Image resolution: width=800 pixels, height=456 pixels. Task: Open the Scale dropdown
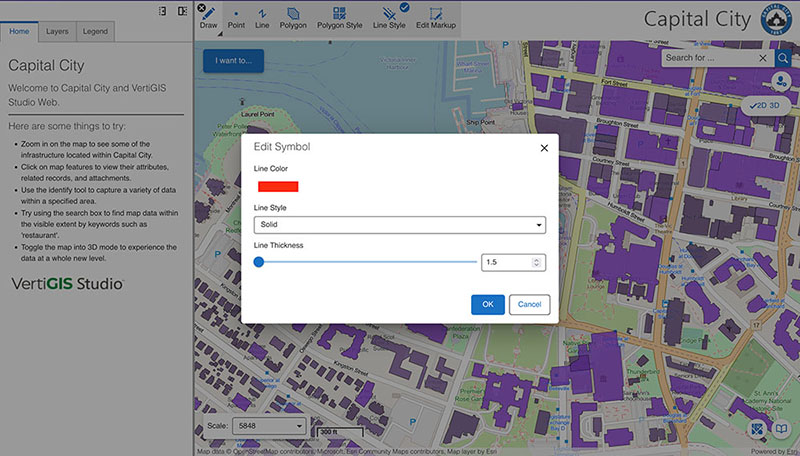pos(269,426)
